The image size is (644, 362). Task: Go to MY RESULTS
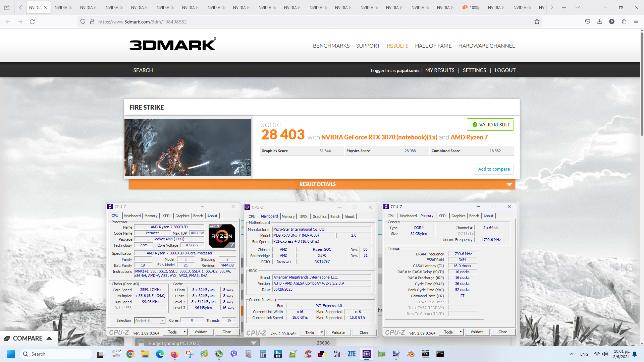(x=440, y=70)
